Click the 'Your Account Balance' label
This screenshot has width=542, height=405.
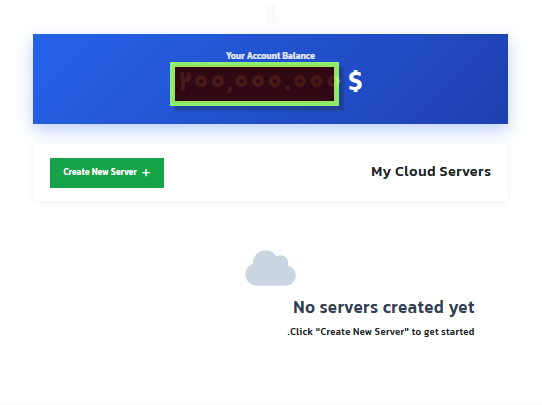pyautogui.click(x=270, y=56)
